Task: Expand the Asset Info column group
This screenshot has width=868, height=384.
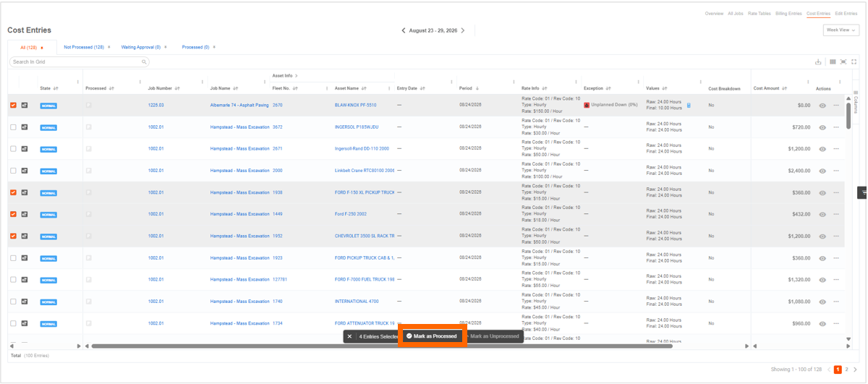Action: point(297,75)
